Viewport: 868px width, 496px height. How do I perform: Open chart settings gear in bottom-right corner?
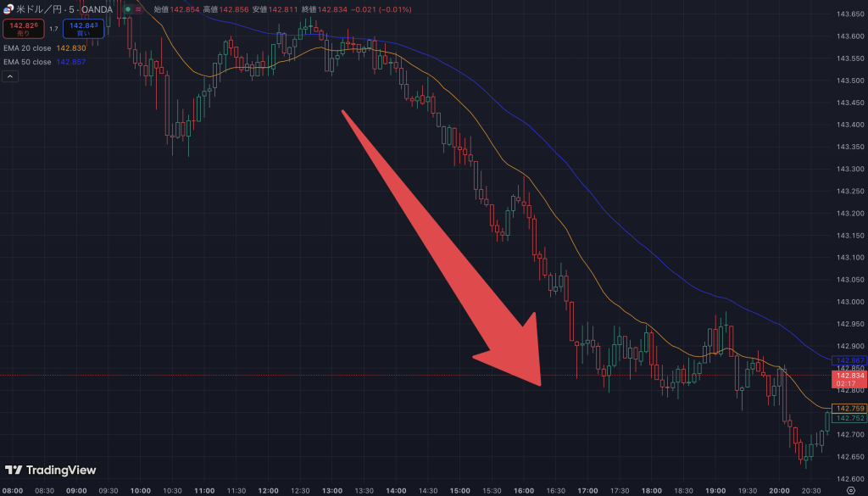850,490
